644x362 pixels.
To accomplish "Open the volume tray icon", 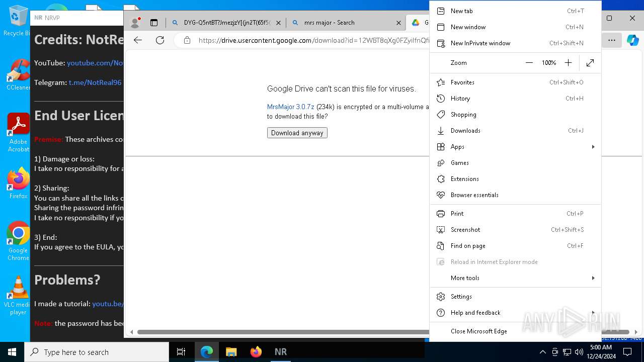I will tap(579, 352).
